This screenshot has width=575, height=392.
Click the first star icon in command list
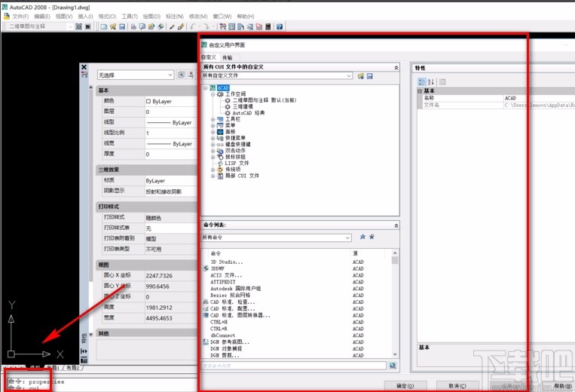click(x=362, y=237)
